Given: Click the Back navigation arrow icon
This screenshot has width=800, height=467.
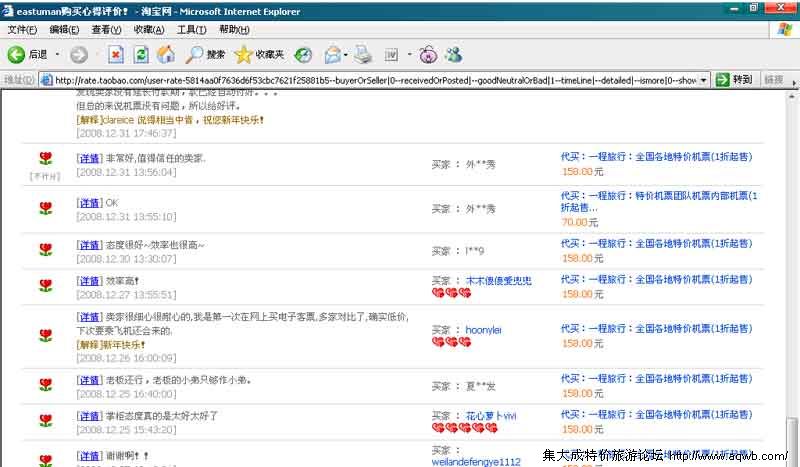Looking at the screenshot, I should [17, 54].
